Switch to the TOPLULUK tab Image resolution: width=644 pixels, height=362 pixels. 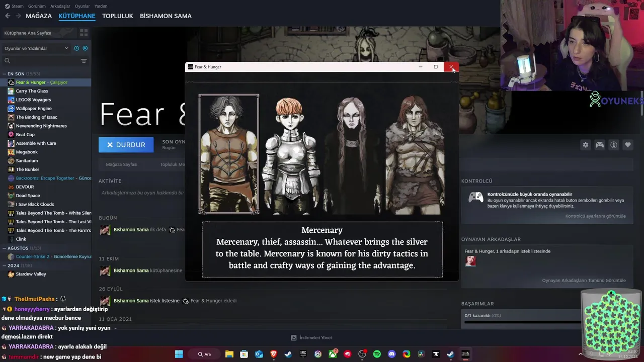(x=117, y=16)
